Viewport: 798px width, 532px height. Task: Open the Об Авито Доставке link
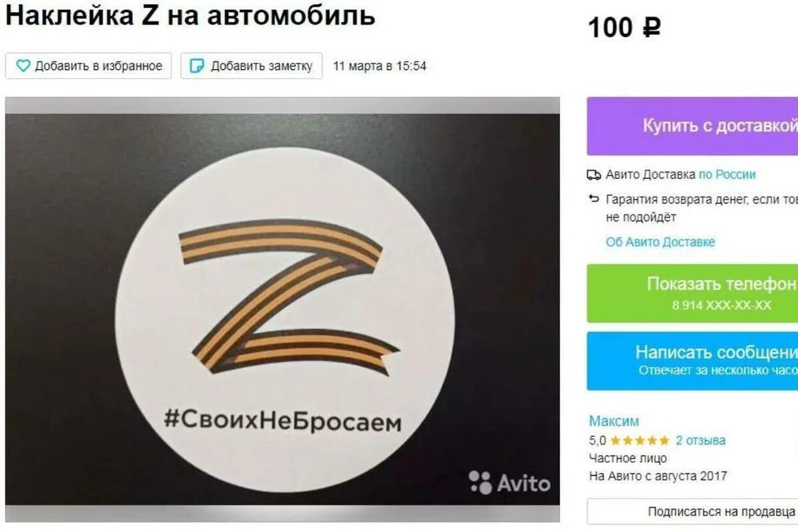point(660,242)
